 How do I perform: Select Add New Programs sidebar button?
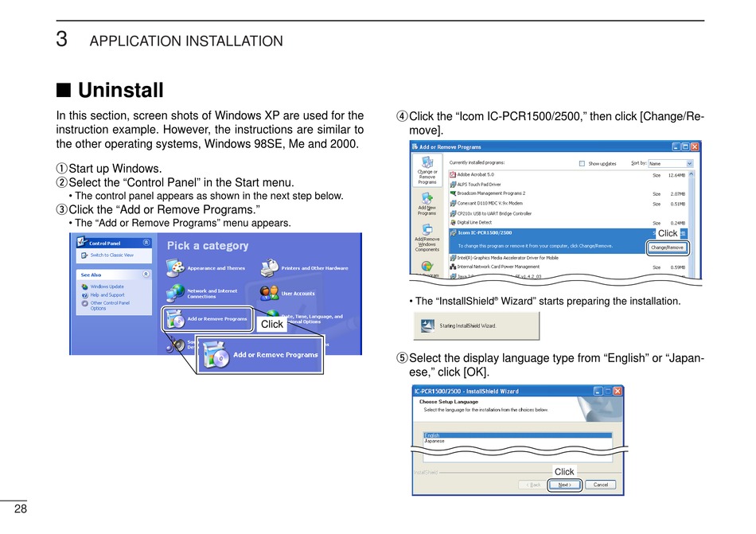pyautogui.click(x=427, y=204)
